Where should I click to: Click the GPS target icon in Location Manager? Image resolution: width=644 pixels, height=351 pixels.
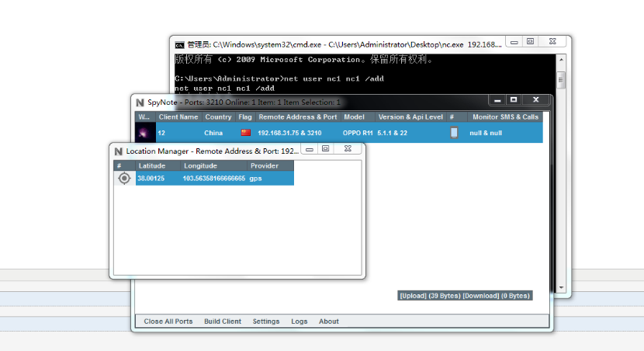coord(124,178)
